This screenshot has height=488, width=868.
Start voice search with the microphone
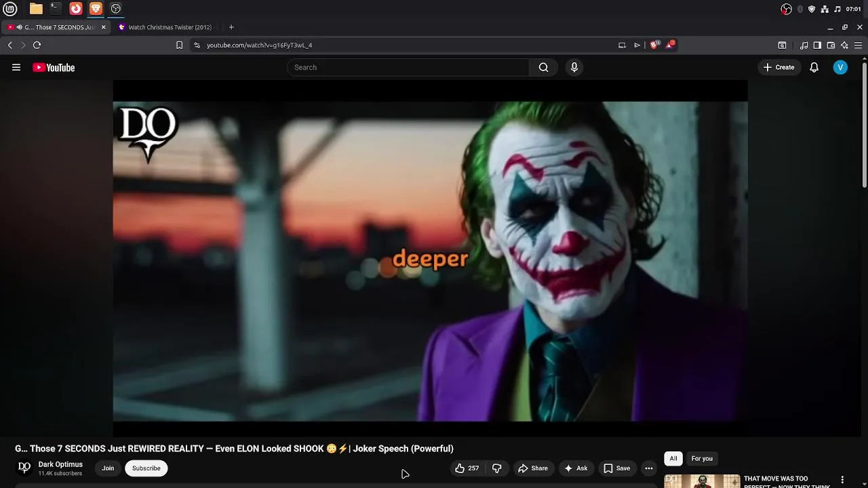(574, 67)
